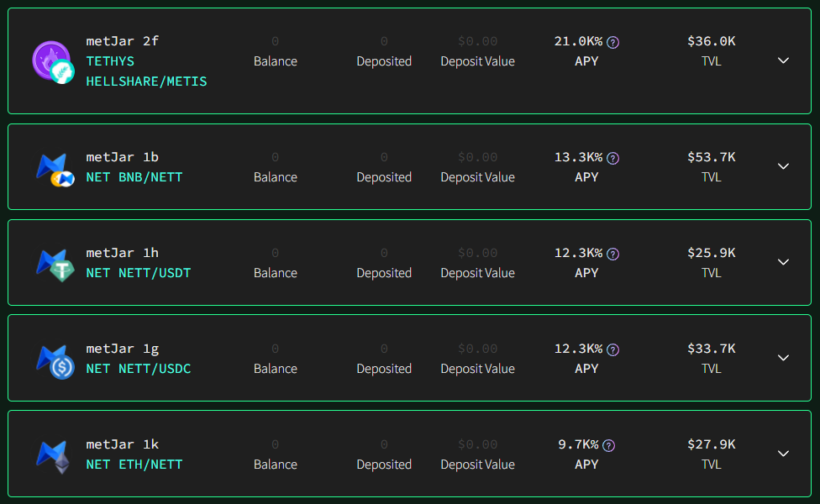Click the Tethys Hellshare/Metis token pair icon
820x504 pixels.
(x=53, y=61)
